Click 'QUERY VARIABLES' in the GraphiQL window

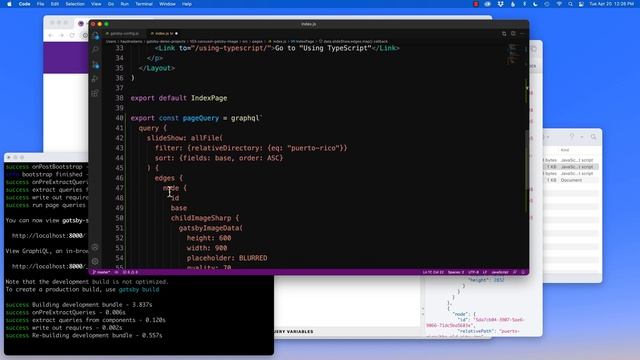(293, 332)
